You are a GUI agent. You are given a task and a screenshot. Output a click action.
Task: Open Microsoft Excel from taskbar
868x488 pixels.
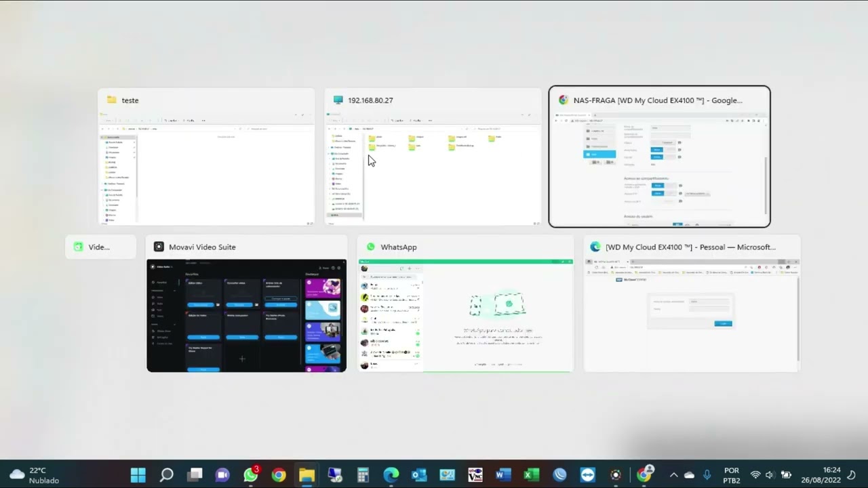(532, 475)
